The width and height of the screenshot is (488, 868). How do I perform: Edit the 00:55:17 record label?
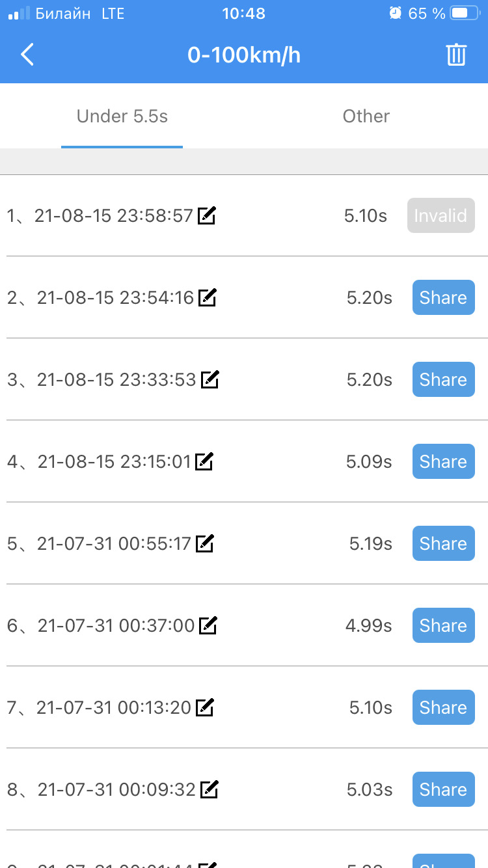pos(205,543)
